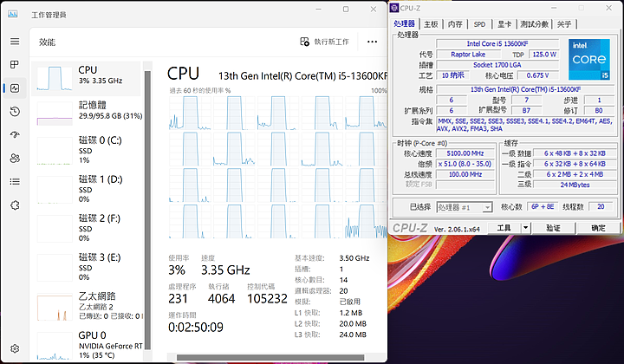Click the 105232 handles count

click(x=267, y=299)
